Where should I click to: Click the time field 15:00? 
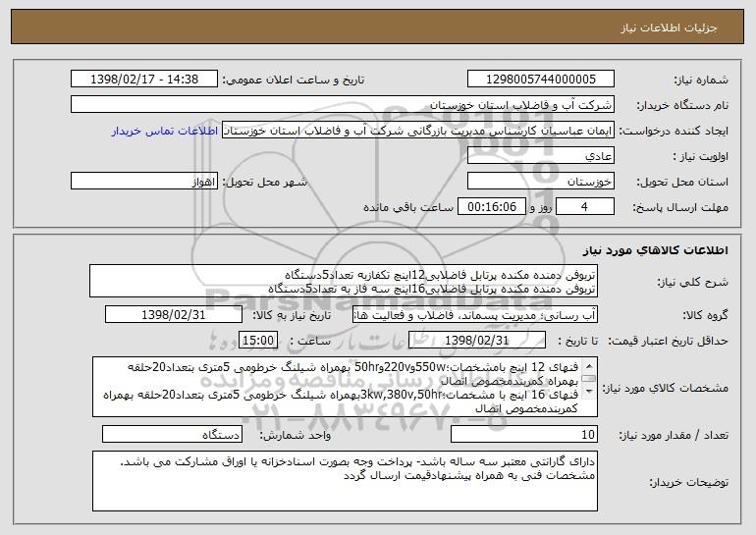pos(258,341)
